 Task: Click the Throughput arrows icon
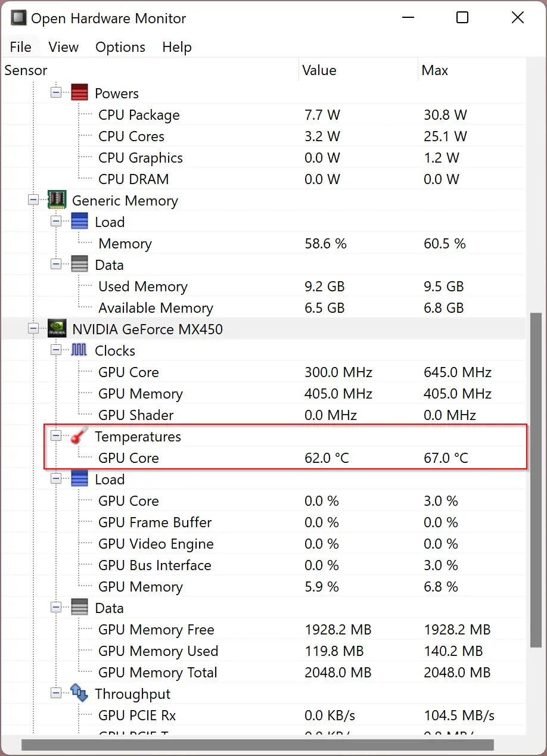click(79, 693)
